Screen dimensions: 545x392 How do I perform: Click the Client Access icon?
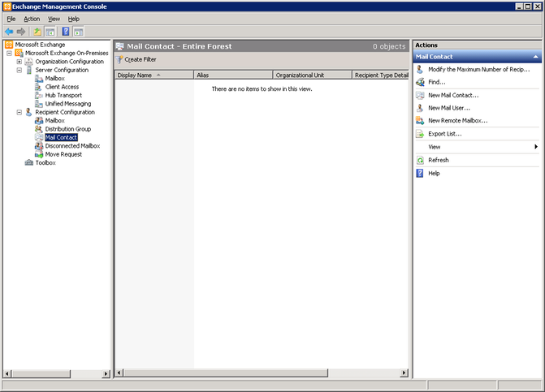(x=39, y=87)
